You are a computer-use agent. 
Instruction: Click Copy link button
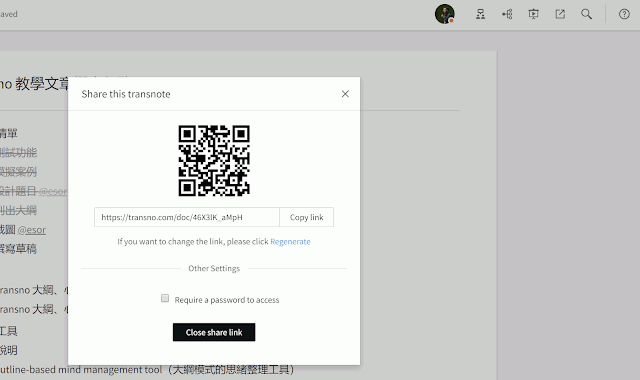click(x=307, y=217)
